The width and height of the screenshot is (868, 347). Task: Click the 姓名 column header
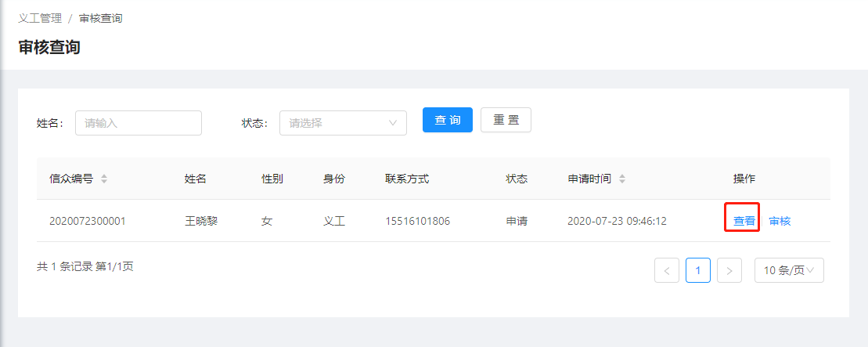point(196,179)
